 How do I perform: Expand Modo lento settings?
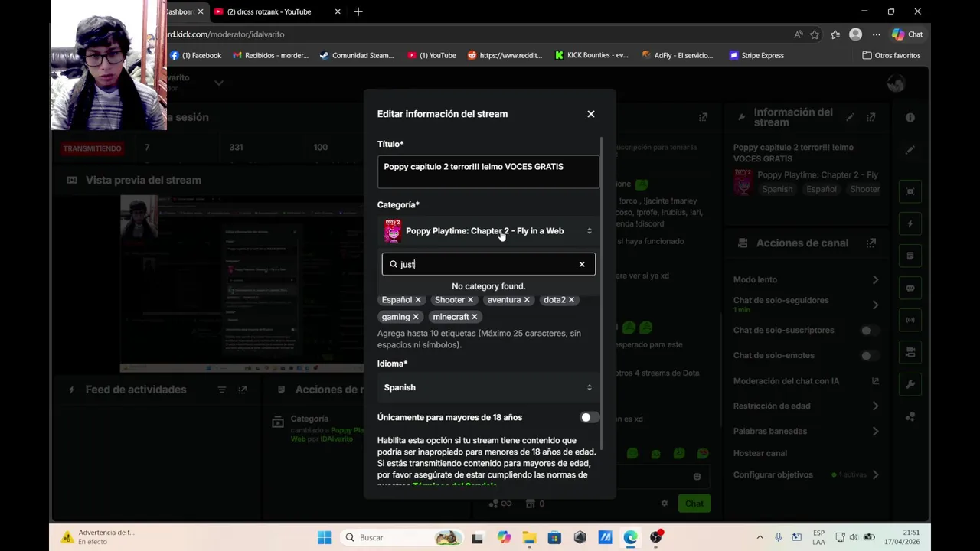[875, 280]
